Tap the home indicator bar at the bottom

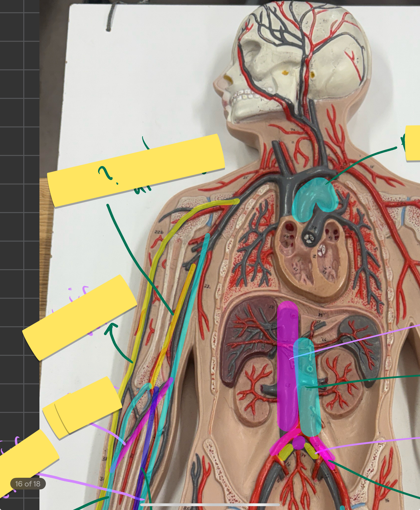click(210, 505)
